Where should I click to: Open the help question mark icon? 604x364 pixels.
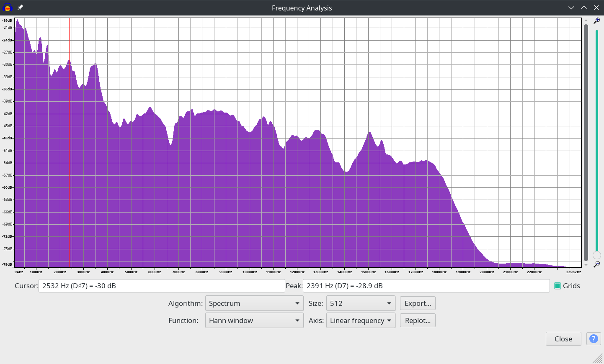pos(594,339)
